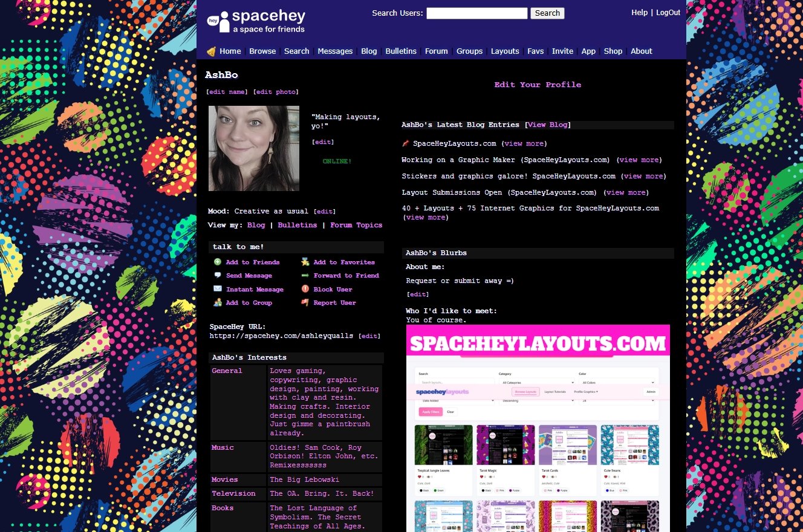The image size is (803, 532).
Task: Open the Groups page from navigation
Action: [469, 51]
